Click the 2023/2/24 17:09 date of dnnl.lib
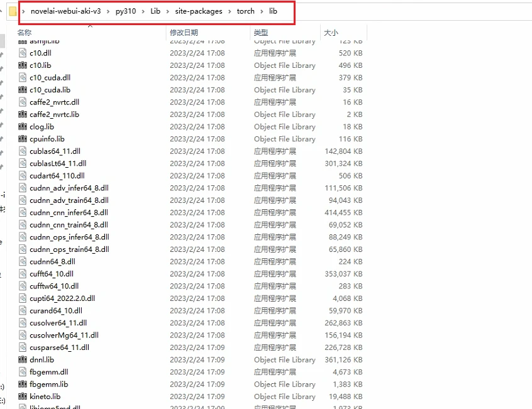 [x=197, y=359]
